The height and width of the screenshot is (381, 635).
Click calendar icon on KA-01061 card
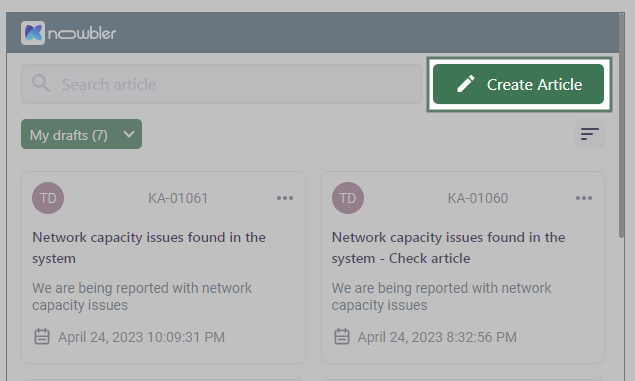point(42,337)
